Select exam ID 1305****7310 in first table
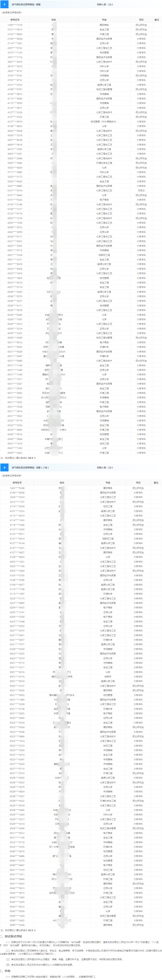Image resolution: width=162 pixels, height=980 pixels. click(x=15, y=25)
